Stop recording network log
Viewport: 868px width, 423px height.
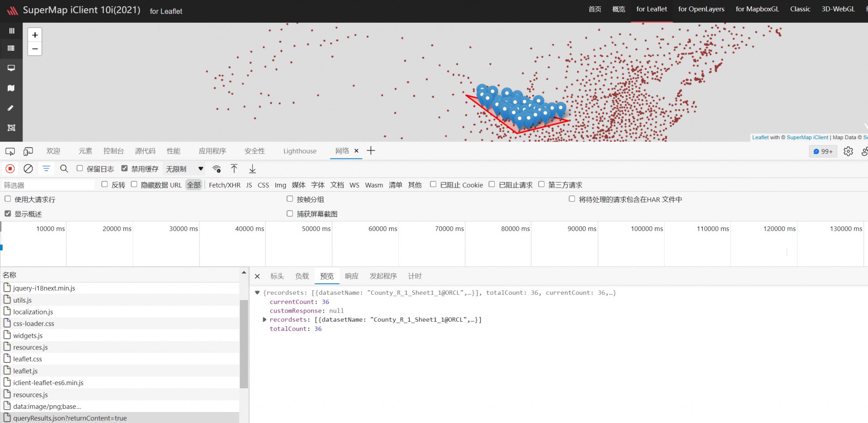pos(10,169)
